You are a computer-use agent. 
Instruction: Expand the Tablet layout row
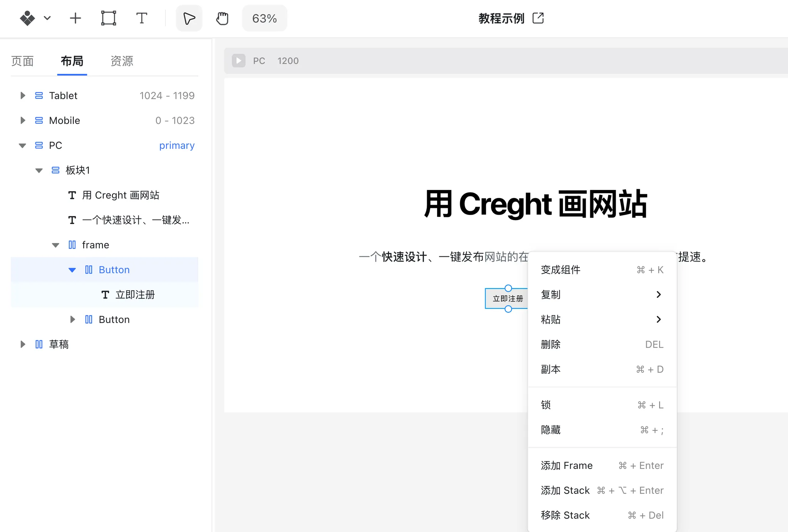tap(23, 95)
